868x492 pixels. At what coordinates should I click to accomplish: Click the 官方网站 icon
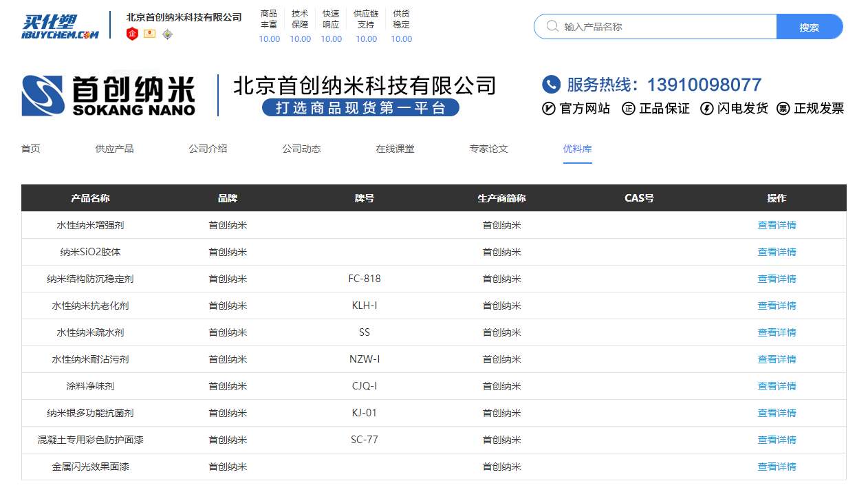pyautogui.click(x=549, y=109)
